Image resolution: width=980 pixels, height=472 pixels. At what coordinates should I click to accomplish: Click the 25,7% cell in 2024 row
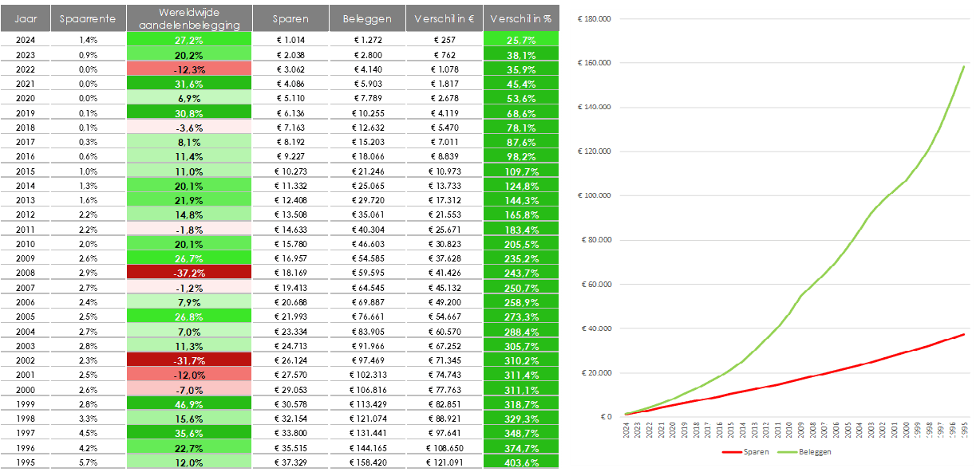click(x=520, y=39)
